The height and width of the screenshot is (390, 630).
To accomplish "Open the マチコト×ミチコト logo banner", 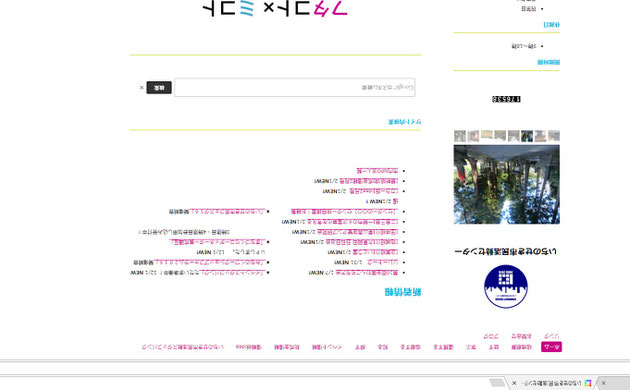I will [275, 9].
